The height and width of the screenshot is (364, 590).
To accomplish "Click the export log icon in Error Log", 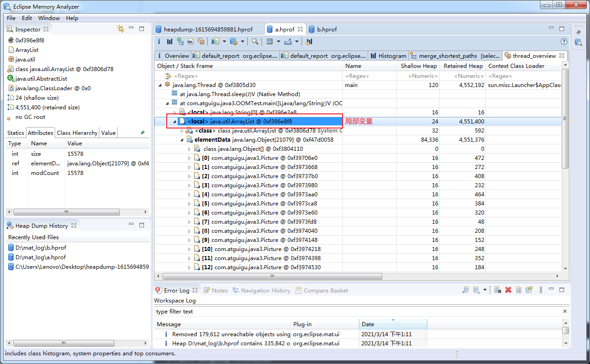I will [465, 290].
